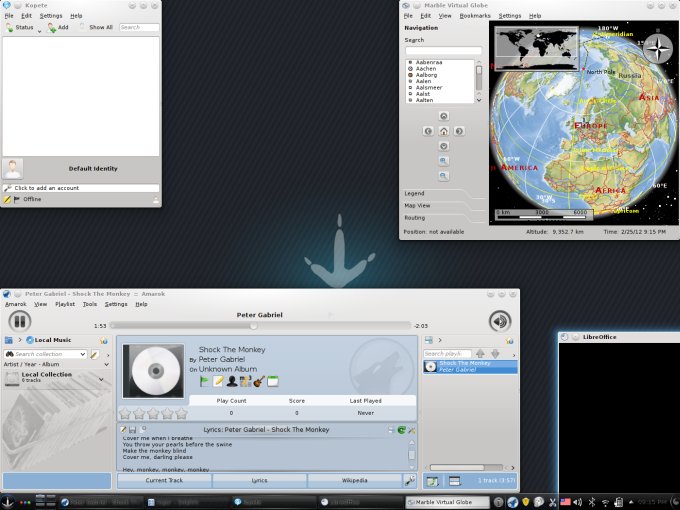
Task: Zoom out on the Marble globe
Action: pos(444,176)
